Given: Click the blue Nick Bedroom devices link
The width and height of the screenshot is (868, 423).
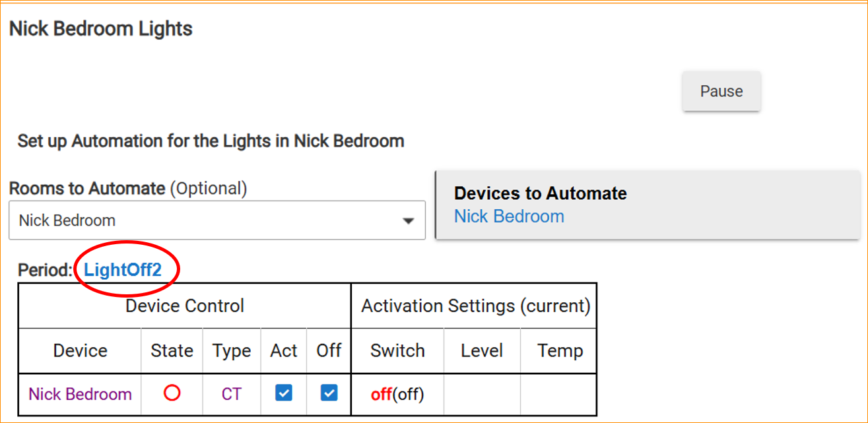Looking at the screenshot, I should (509, 216).
